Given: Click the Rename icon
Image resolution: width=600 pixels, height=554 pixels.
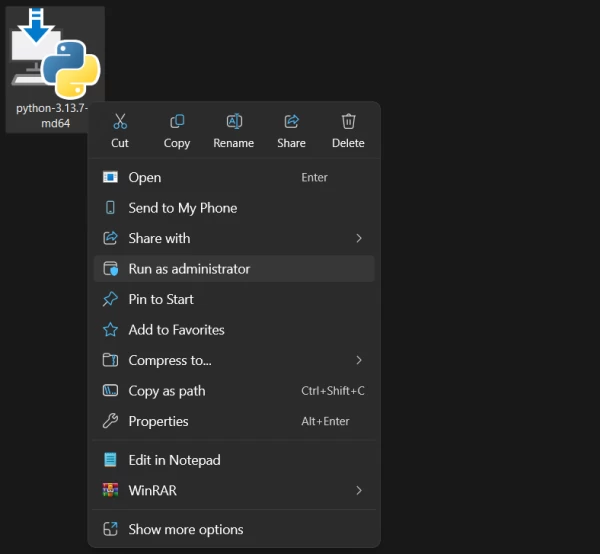Looking at the screenshot, I should 234,122.
